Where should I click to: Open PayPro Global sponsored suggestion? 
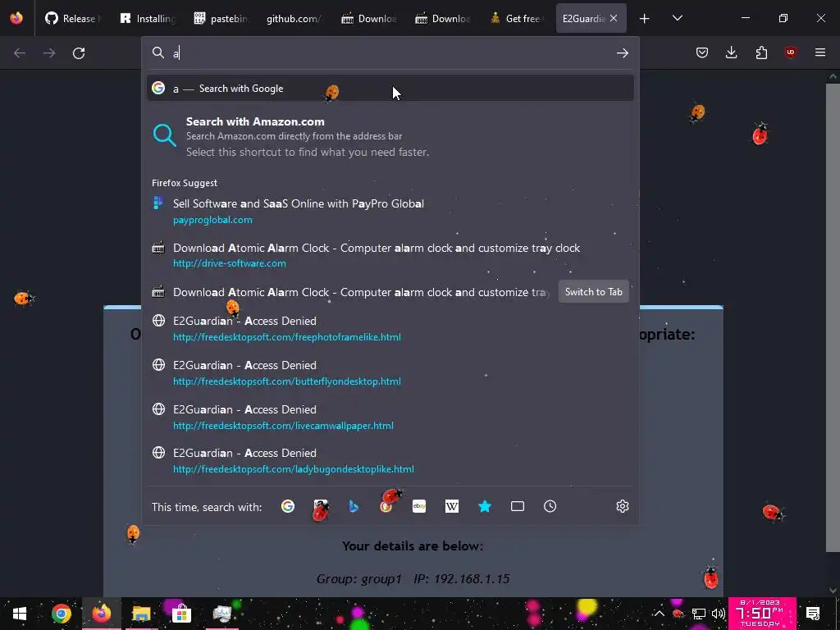click(390, 211)
